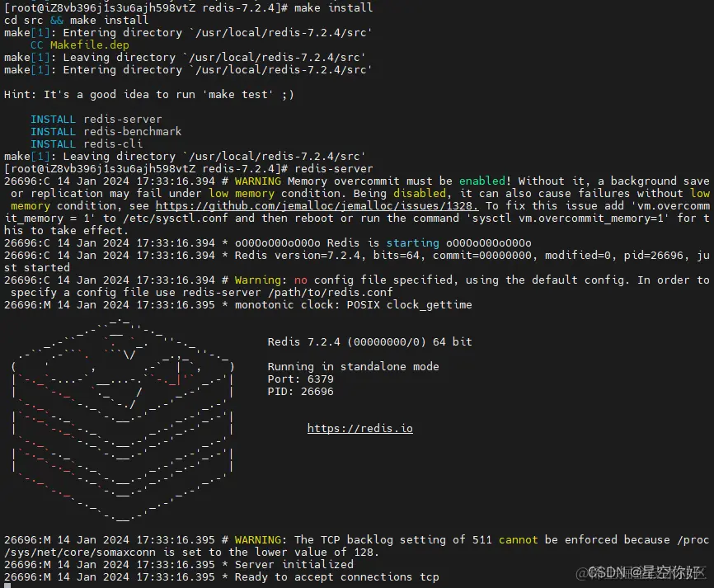Click the 'Server initialized' log line
Viewport: 714px width, 588px height.
179,564
